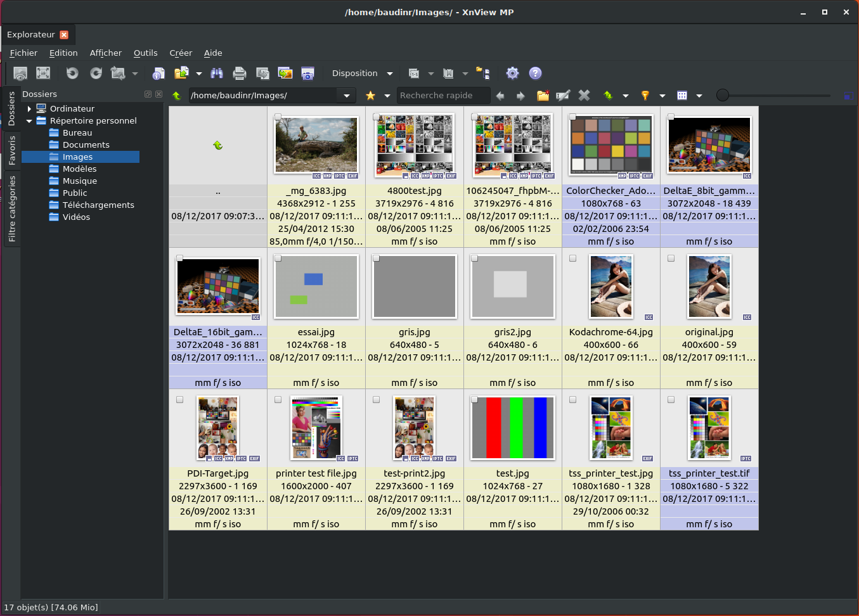
Task: Click the blue help question mark icon
Action: pos(535,74)
